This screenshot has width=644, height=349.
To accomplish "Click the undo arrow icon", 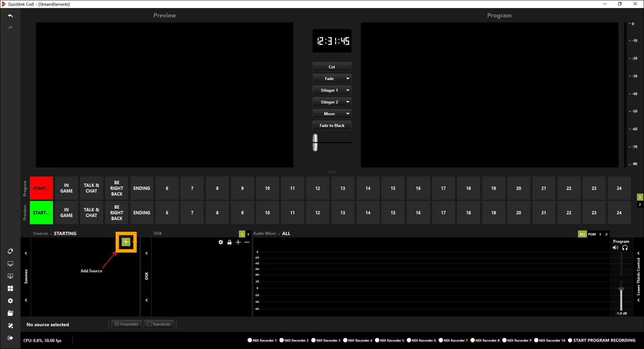I will [x=10, y=16].
